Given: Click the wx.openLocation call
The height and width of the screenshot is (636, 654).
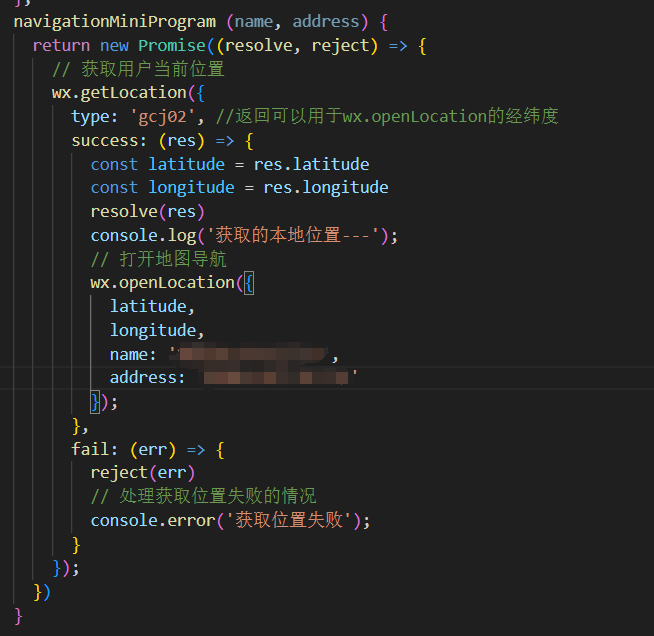Looking at the screenshot, I should click(x=163, y=283).
